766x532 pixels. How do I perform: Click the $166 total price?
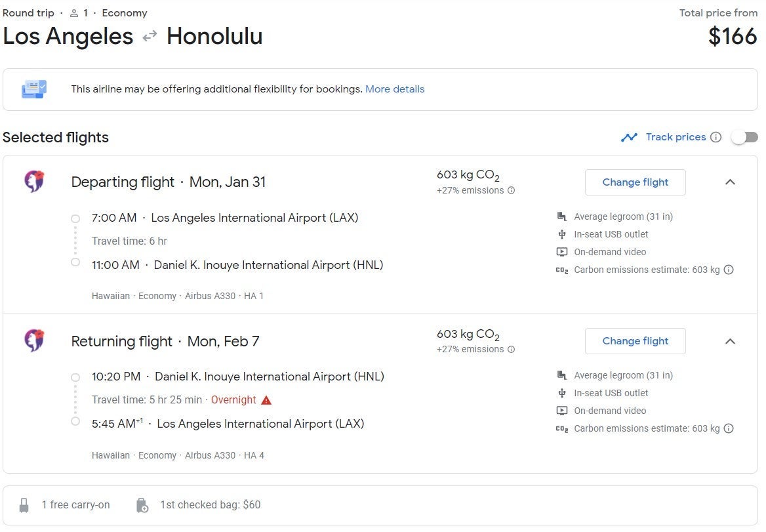[733, 36]
